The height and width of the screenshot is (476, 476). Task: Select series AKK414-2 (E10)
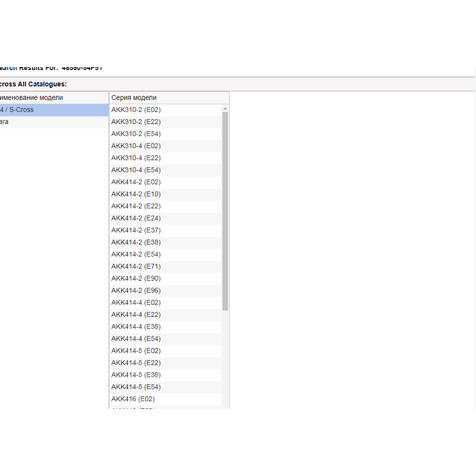tap(136, 194)
